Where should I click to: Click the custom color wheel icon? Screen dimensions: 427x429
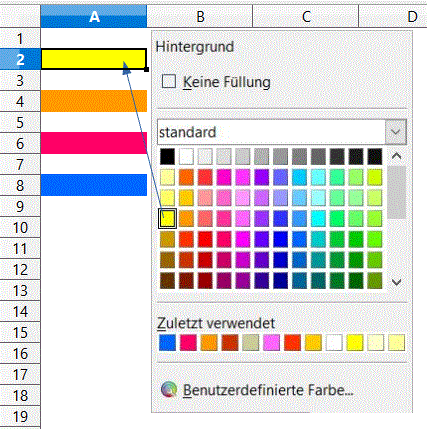(169, 390)
